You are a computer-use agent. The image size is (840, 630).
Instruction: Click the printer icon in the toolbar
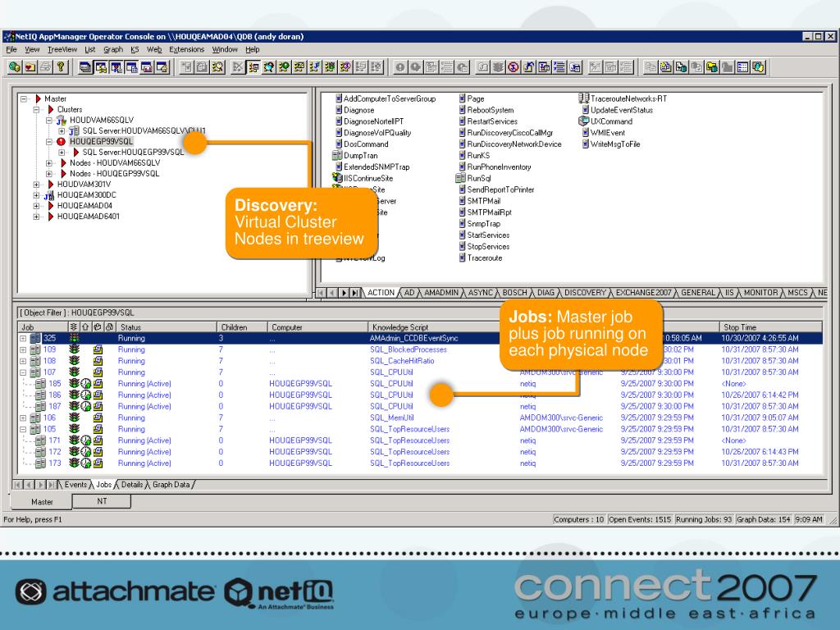(46, 67)
